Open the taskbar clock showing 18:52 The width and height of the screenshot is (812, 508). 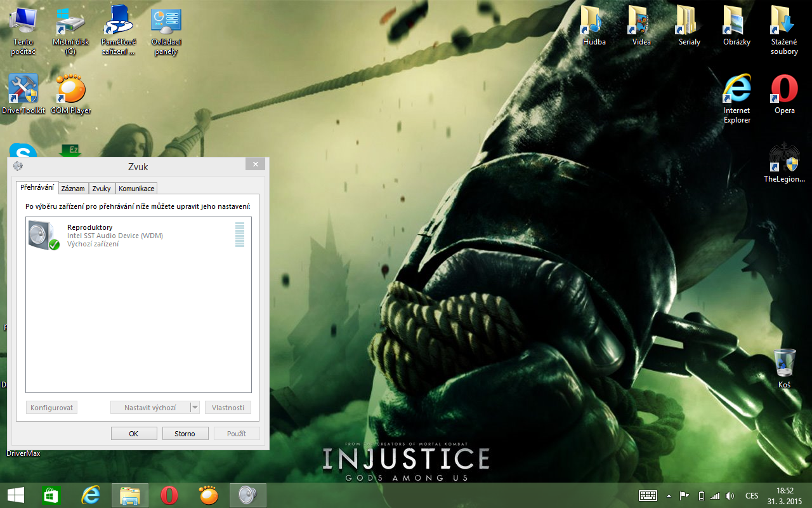pyautogui.click(x=785, y=495)
